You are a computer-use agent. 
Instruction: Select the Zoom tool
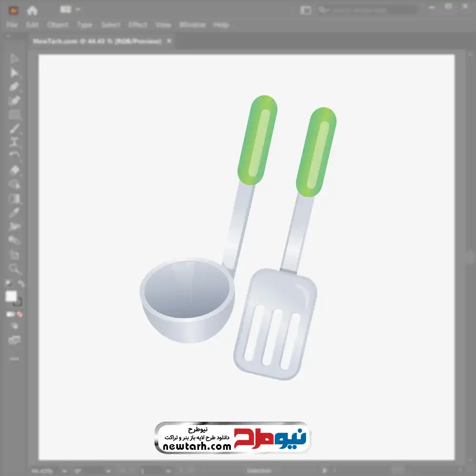(x=14, y=268)
